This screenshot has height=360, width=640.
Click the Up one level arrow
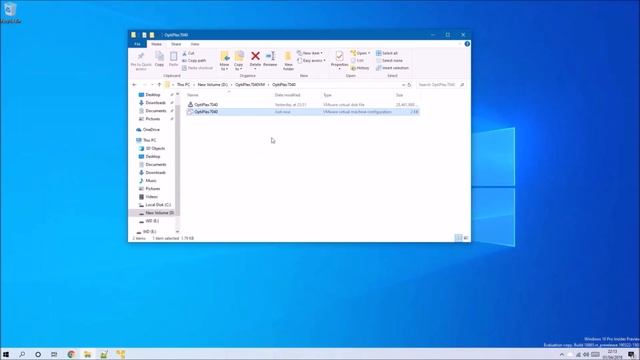(x=159, y=84)
